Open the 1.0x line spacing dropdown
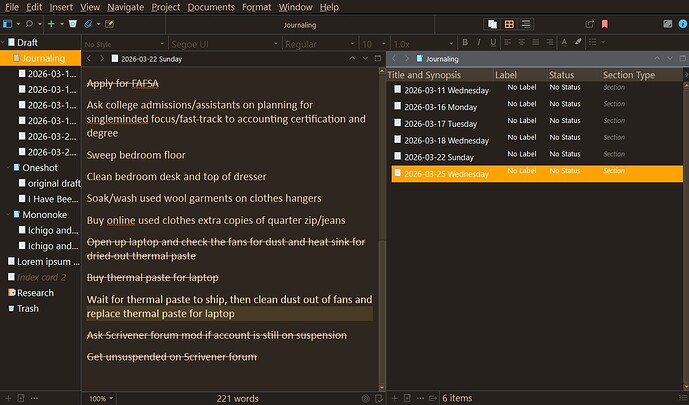The width and height of the screenshot is (689, 405). (423, 44)
